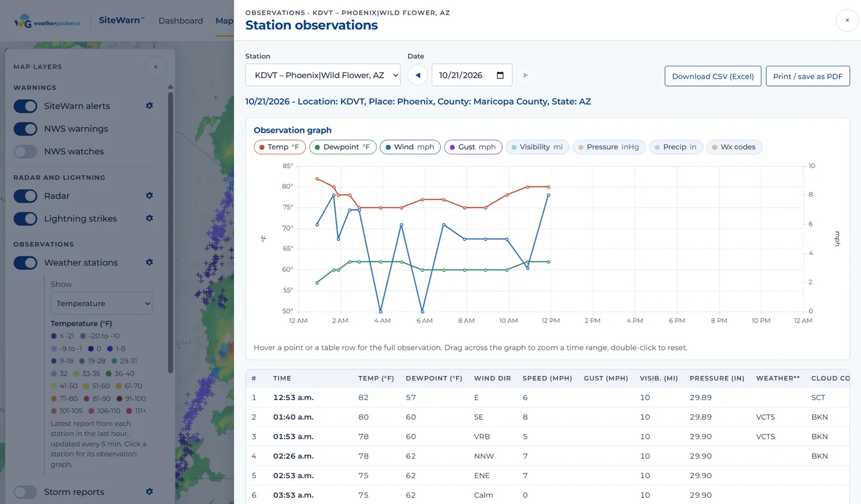
Task: Toggle Radar layer switch
Action: point(26,195)
